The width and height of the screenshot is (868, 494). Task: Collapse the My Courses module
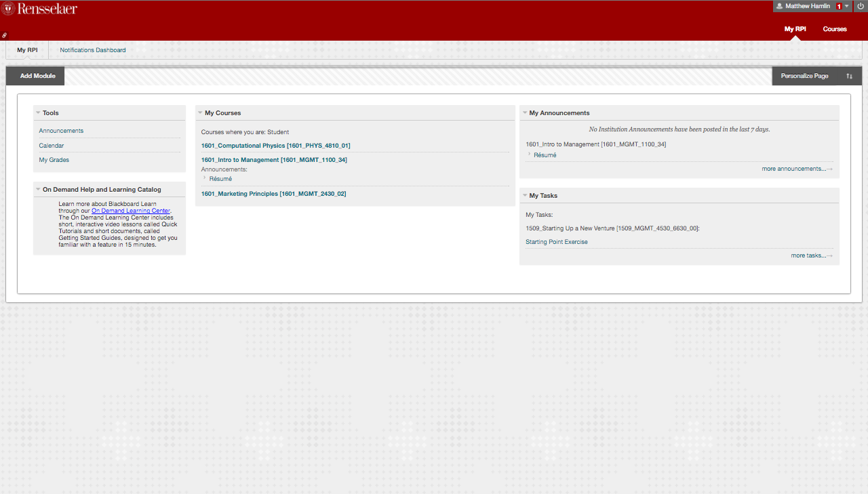pos(201,113)
